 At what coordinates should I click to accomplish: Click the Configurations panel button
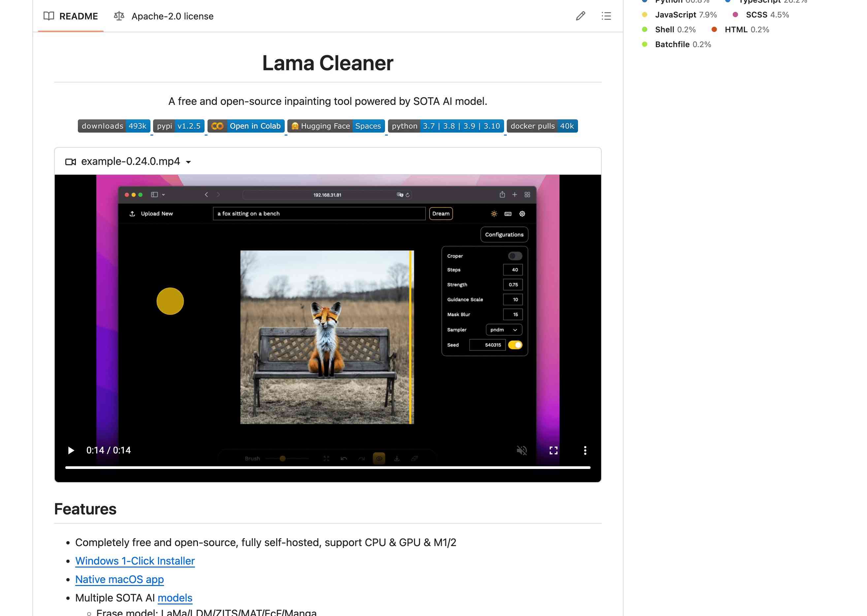pyautogui.click(x=504, y=234)
